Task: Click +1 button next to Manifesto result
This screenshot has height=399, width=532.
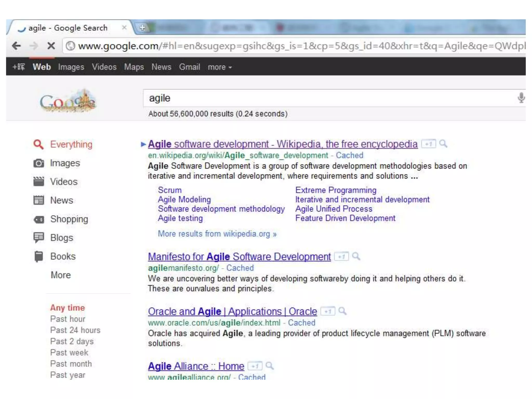Action: point(341,257)
